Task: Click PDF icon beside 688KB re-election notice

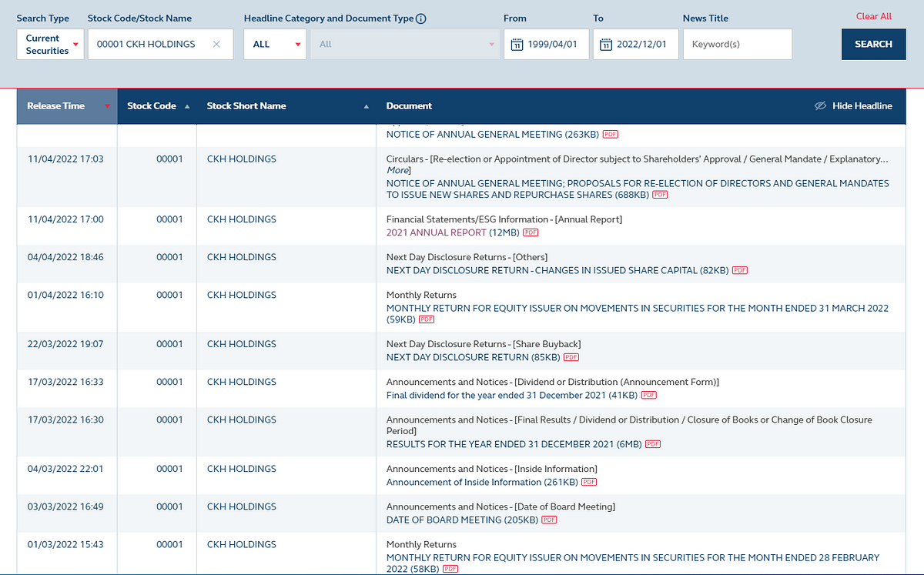Action: tap(660, 196)
